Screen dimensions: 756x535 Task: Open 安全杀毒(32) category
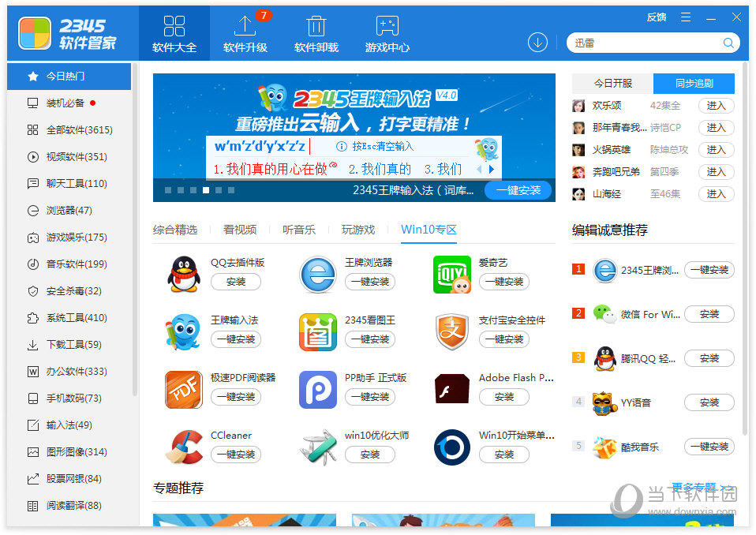pos(69,291)
